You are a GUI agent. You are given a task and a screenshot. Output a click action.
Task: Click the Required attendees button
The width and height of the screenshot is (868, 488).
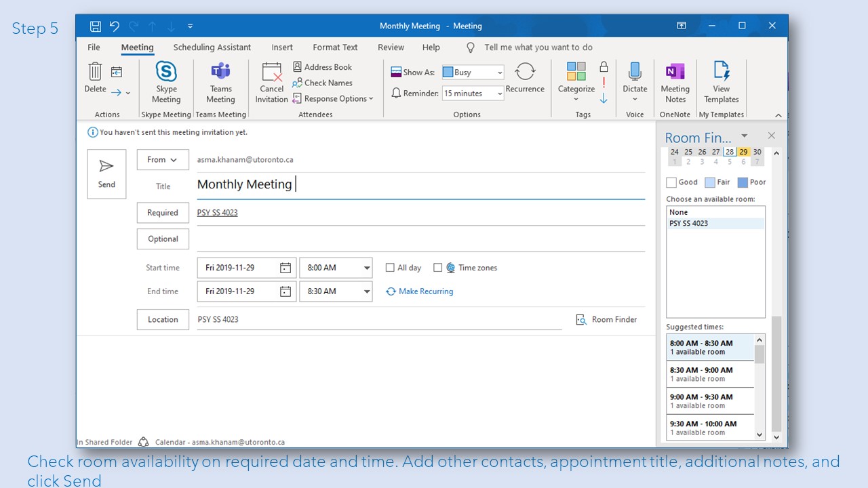[x=163, y=213]
